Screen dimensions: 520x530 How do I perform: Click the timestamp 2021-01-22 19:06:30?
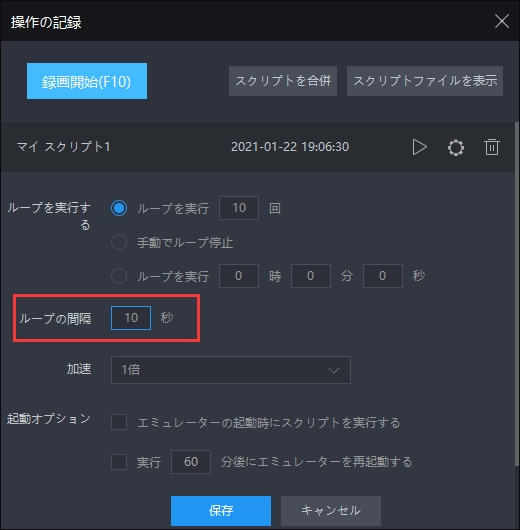click(290, 147)
